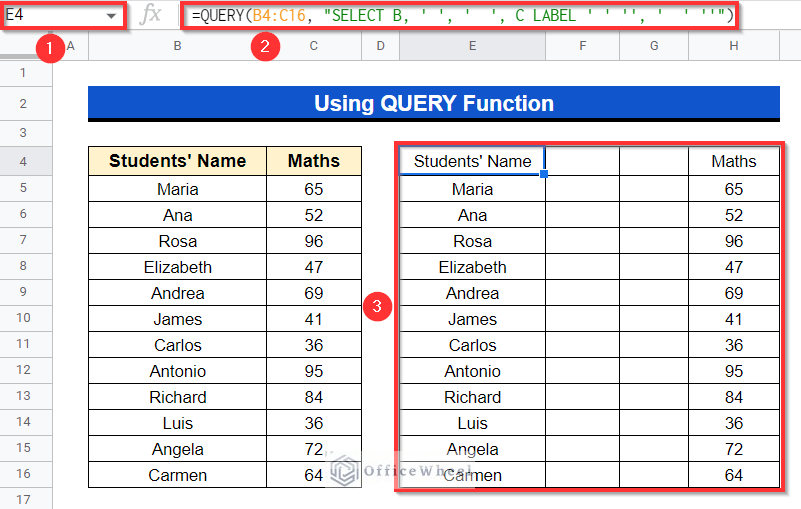Select 'Luis' in column E output
Screen dimensions: 801x509
tap(473, 424)
